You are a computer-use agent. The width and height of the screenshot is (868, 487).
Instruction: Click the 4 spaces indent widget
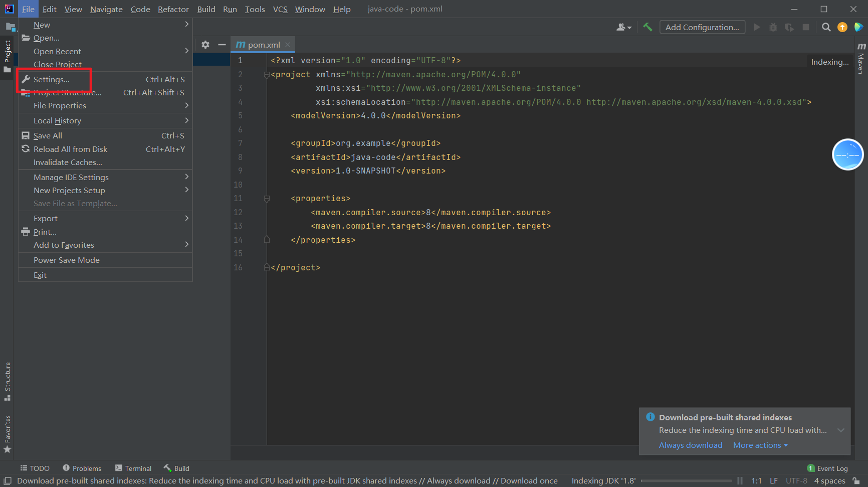[x=829, y=481]
